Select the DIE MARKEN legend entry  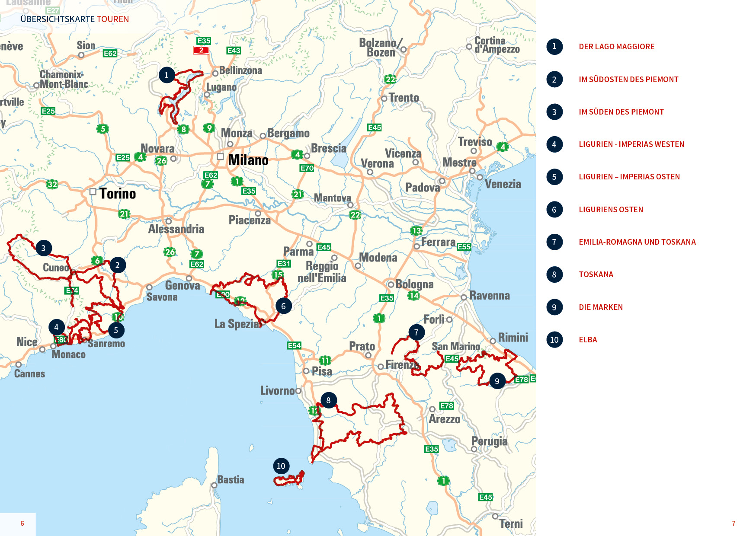click(601, 307)
